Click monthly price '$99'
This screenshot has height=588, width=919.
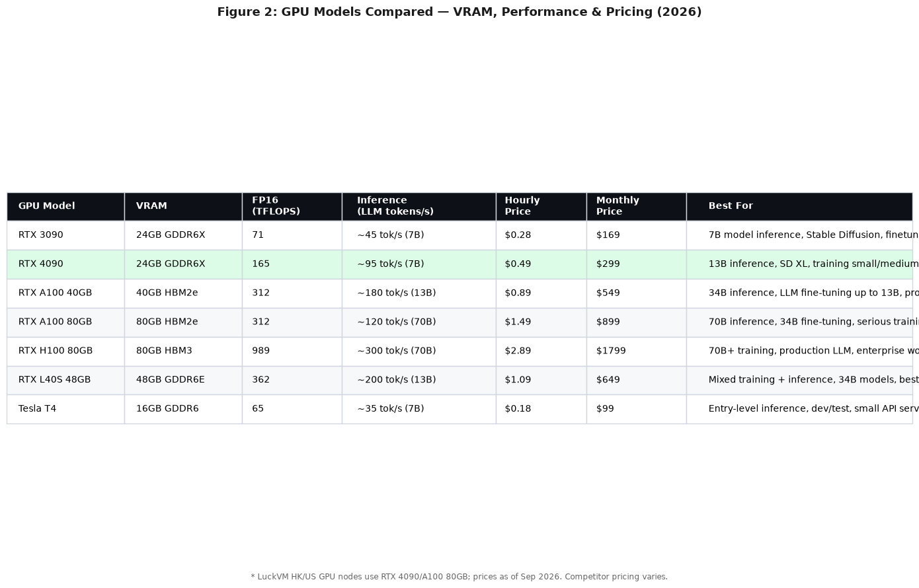[636, 409]
